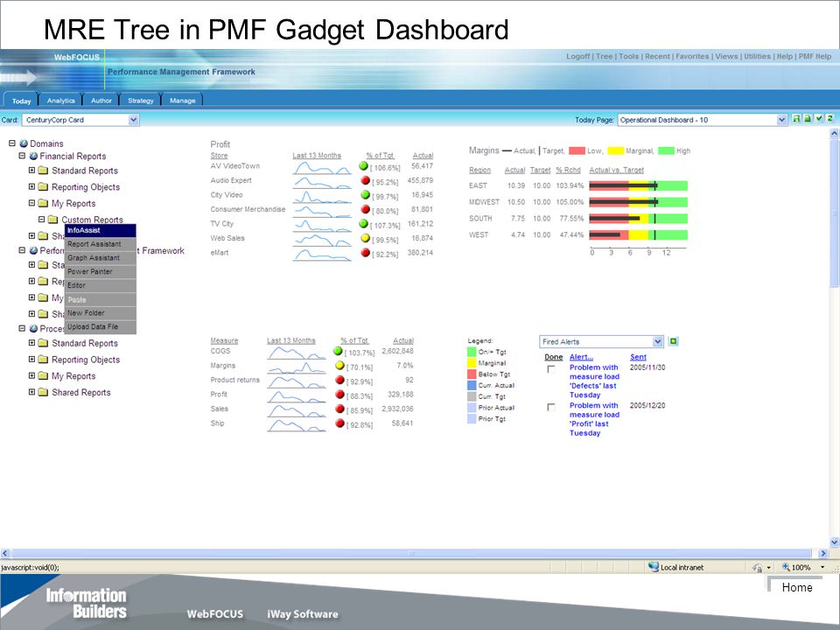
Task: Click the horizontal scrollbar track
Action: [411, 553]
